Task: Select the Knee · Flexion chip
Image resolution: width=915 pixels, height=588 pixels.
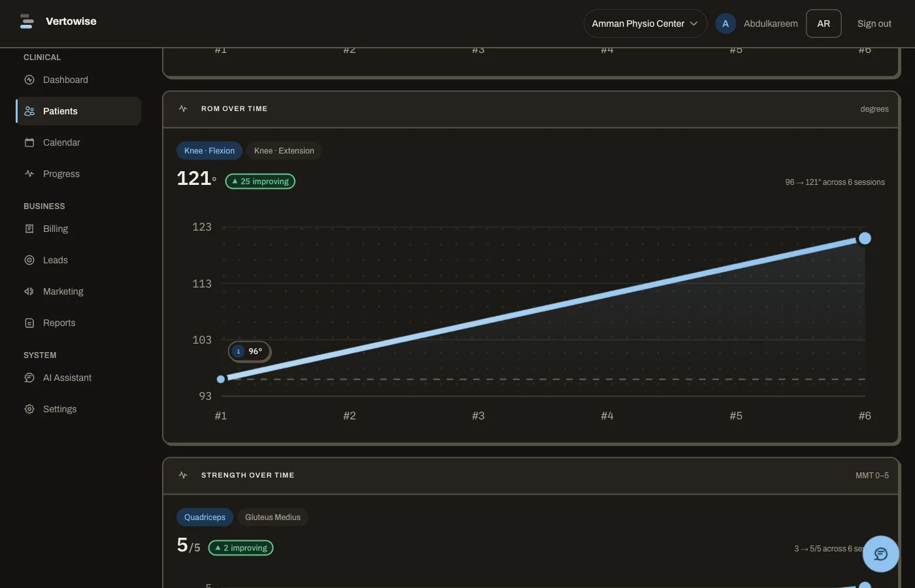Action: point(209,151)
